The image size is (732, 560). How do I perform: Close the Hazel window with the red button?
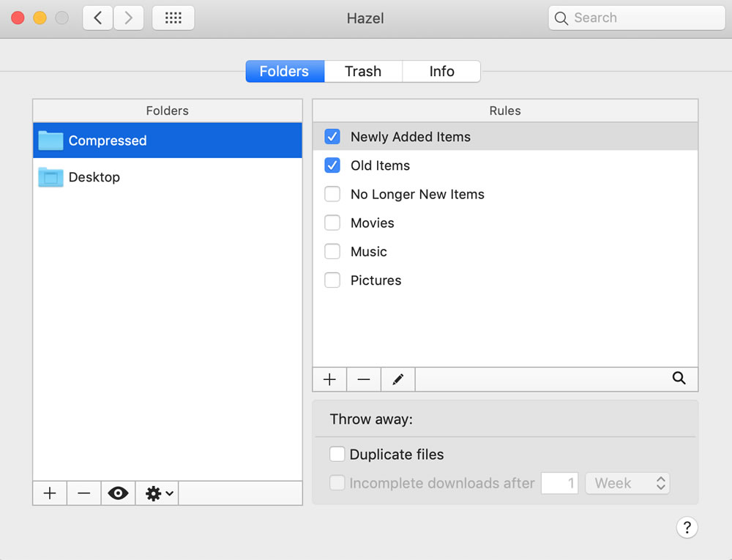(18, 18)
